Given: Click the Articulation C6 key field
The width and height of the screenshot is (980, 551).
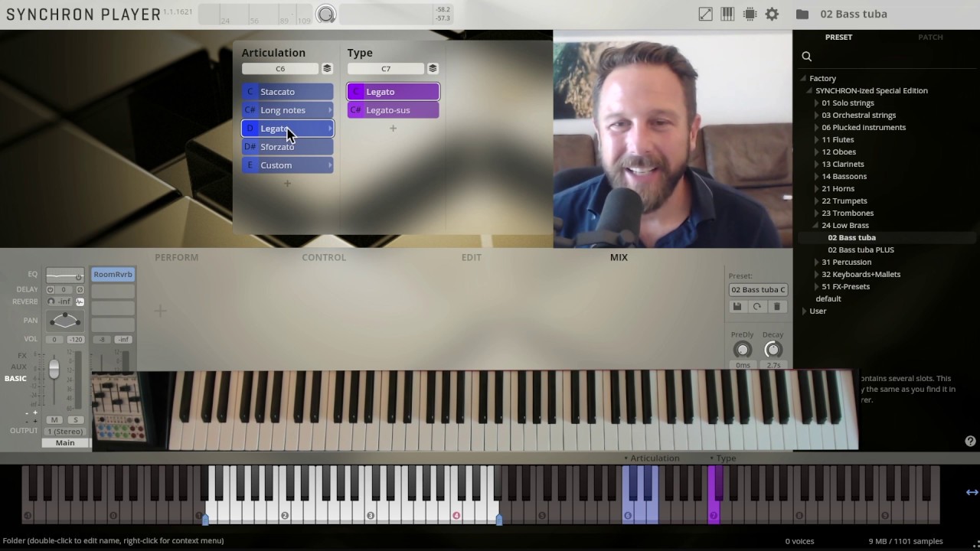Looking at the screenshot, I should click(280, 69).
